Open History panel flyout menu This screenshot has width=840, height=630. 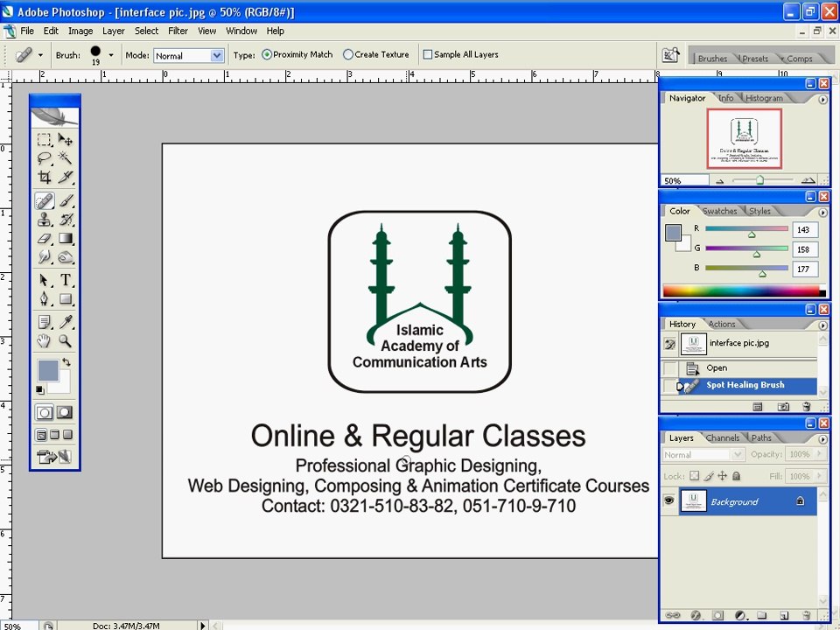822,325
